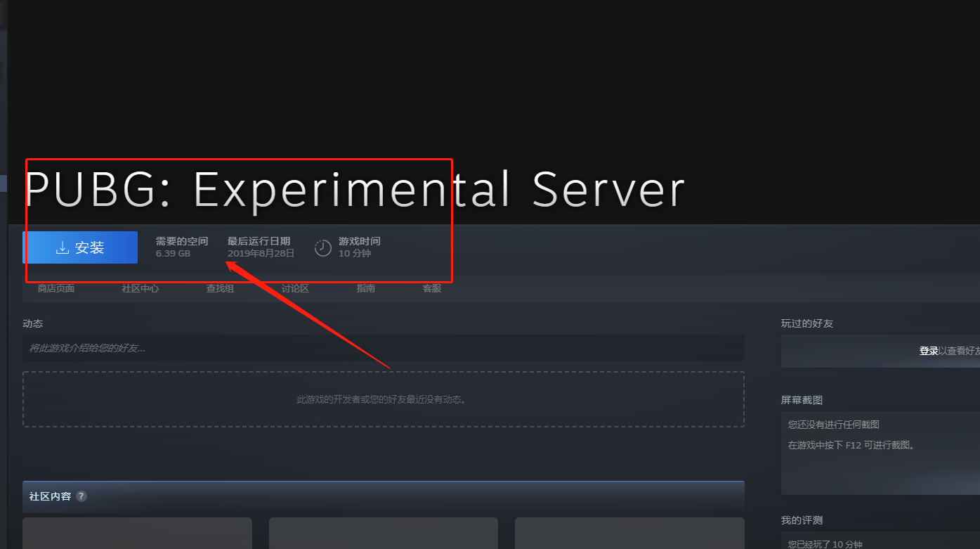
Task: Click the share-this-game-with-friends input field
Action: [x=383, y=348]
